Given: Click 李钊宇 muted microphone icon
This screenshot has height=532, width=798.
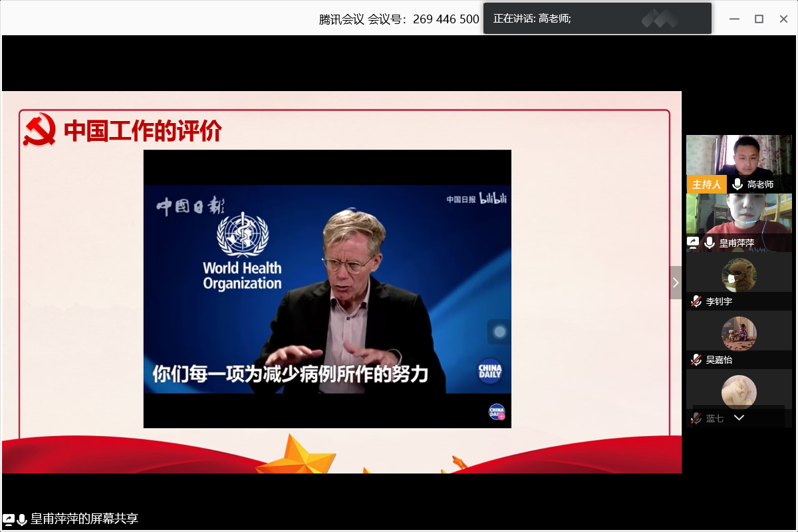Looking at the screenshot, I should click(x=696, y=301).
